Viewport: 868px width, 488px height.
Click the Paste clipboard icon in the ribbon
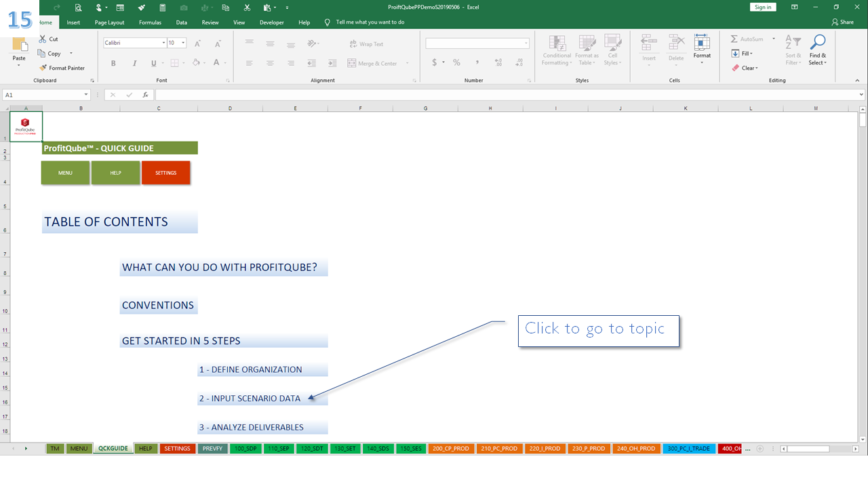[19, 45]
